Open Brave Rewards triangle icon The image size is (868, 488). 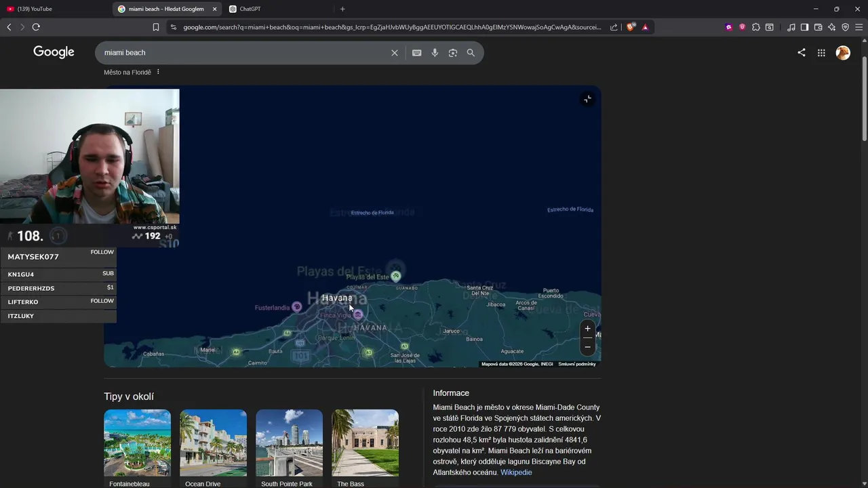click(645, 27)
